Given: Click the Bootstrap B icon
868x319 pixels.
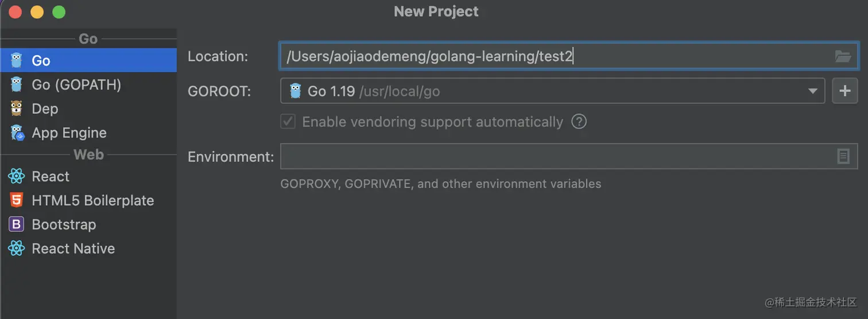Looking at the screenshot, I should (16, 225).
